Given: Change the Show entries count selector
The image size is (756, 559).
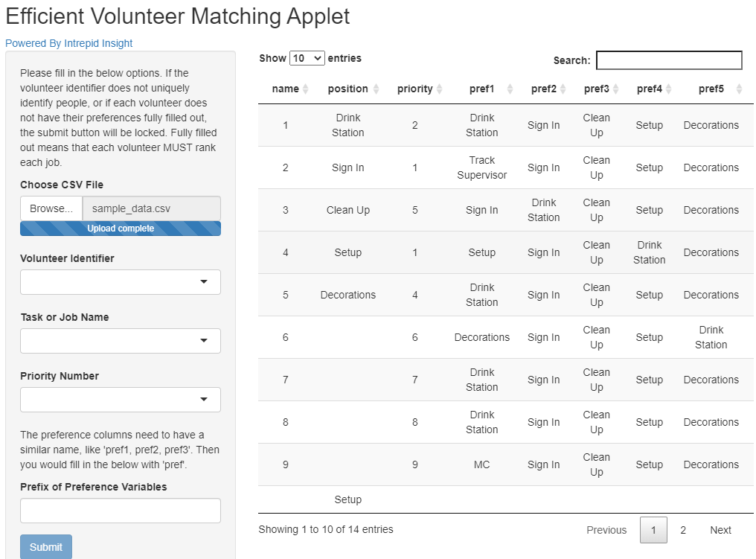Looking at the screenshot, I should (x=306, y=58).
